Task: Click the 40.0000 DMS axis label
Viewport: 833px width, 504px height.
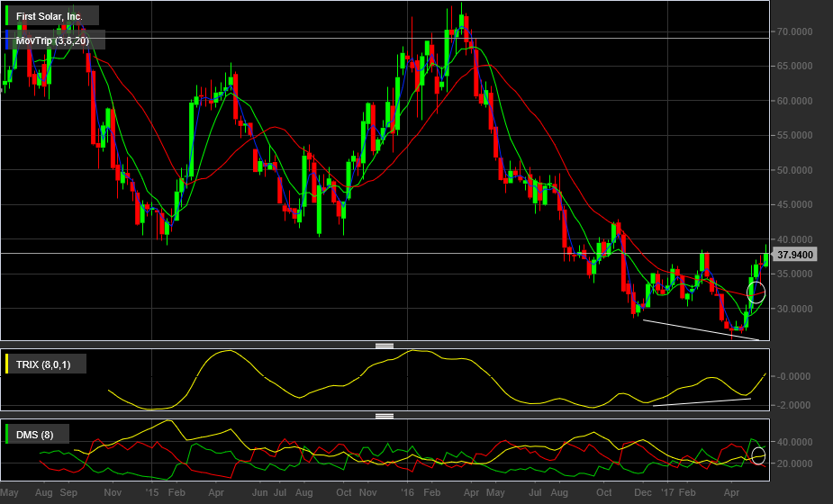Action: tap(795, 442)
